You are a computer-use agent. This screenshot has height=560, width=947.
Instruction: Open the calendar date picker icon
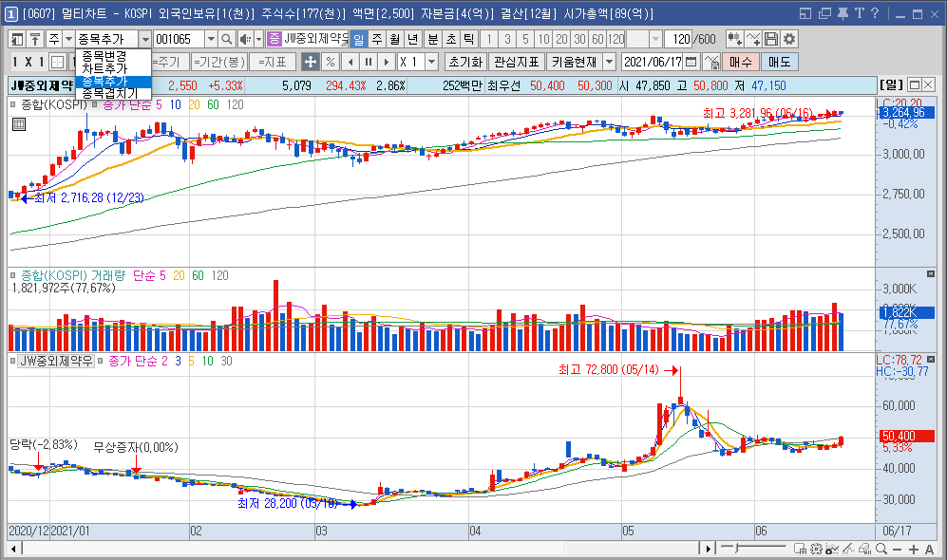click(x=691, y=62)
